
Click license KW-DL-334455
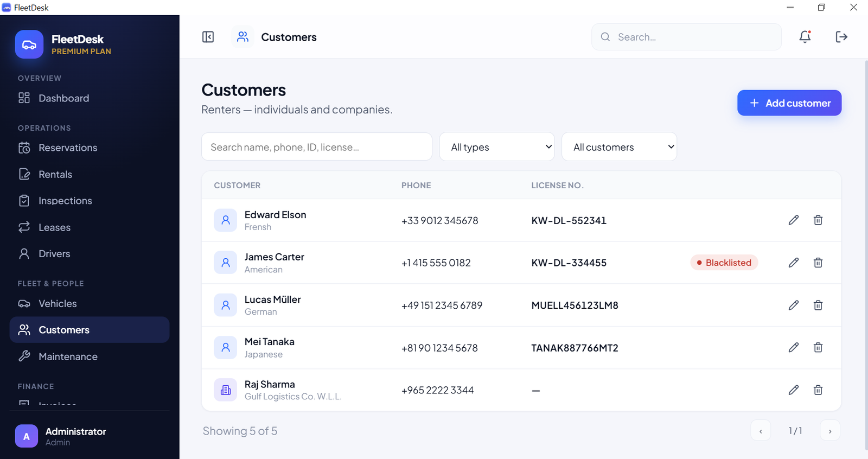point(569,263)
